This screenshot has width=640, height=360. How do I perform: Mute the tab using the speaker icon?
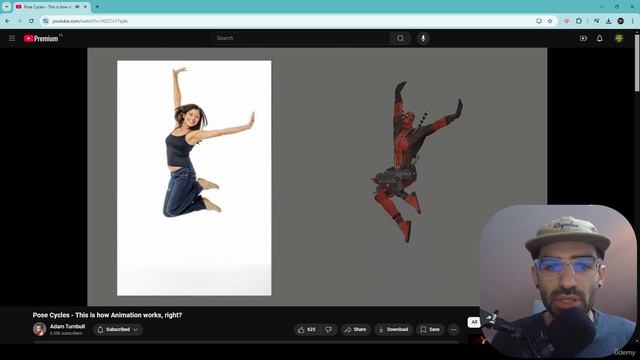click(x=77, y=7)
